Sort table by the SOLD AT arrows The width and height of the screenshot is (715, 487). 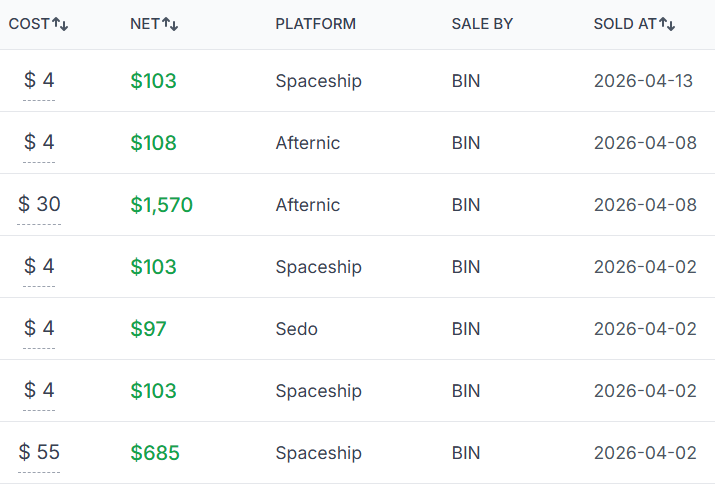tap(667, 24)
